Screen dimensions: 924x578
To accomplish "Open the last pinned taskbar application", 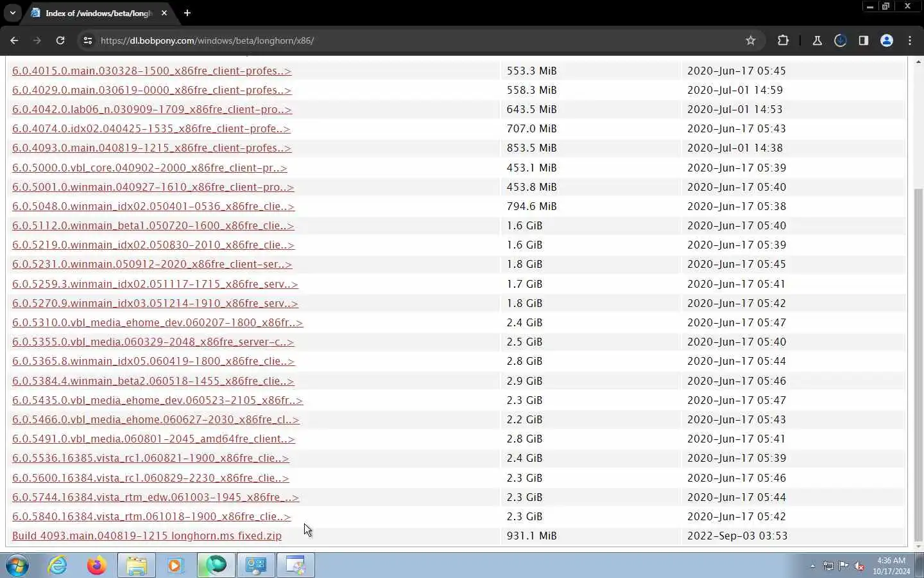I will (x=296, y=566).
